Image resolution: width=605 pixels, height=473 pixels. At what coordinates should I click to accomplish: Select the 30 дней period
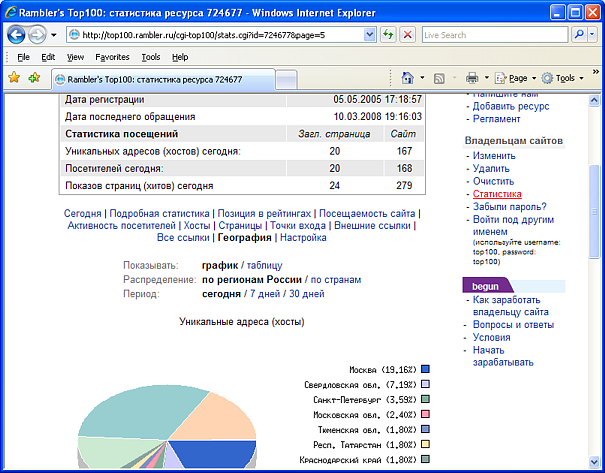307,294
